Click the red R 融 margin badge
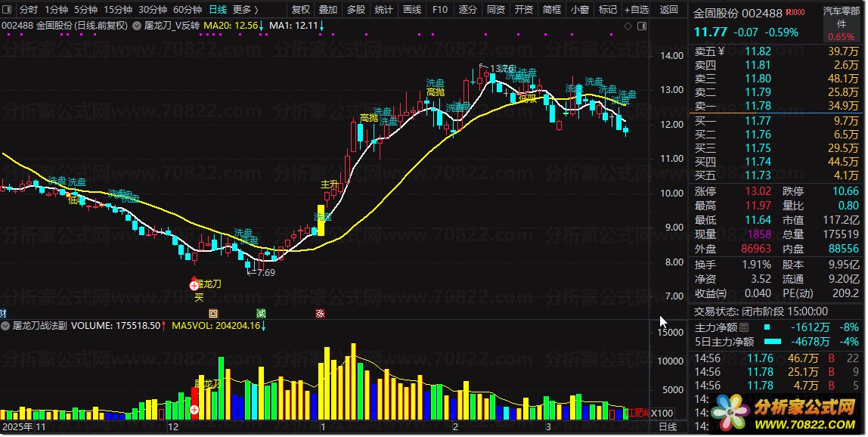 [795, 12]
